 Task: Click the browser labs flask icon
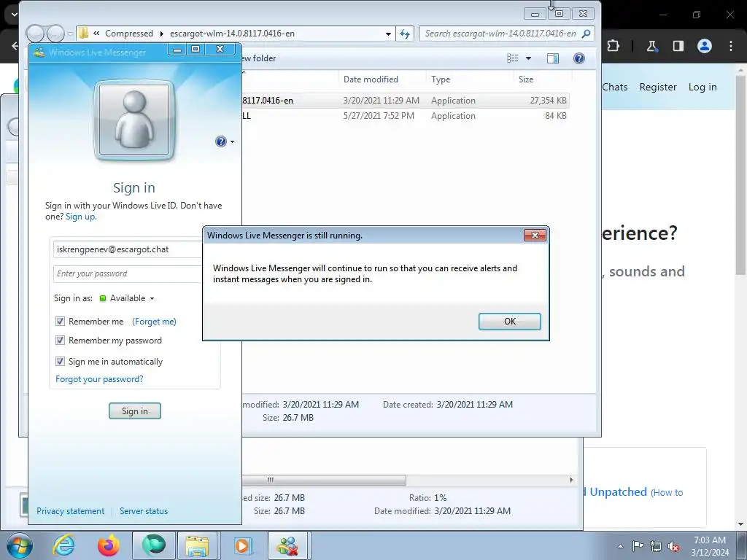pos(651,46)
